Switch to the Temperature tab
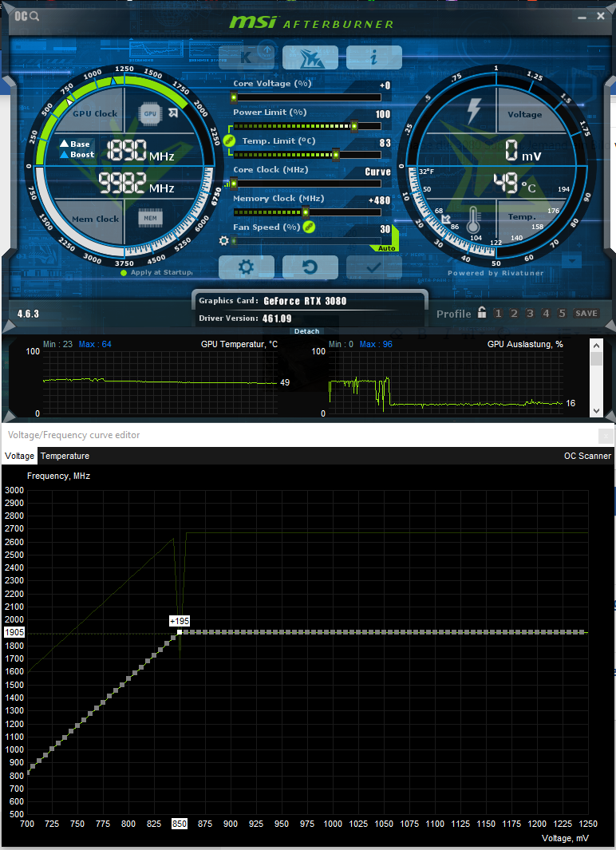The width and height of the screenshot is (616, 850). [65, 456]
